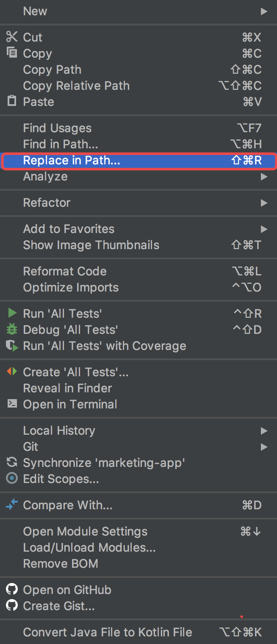The height and width of the screenshot is (644, 277).
Task: Click the Compare With arrows icon
Action: 12,505
